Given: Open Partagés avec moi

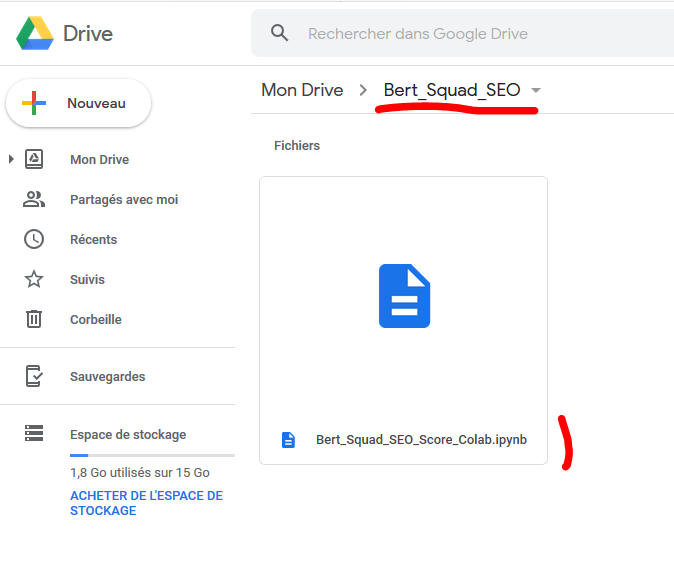Looking at the screenshot, I should [x=124, y=199].
